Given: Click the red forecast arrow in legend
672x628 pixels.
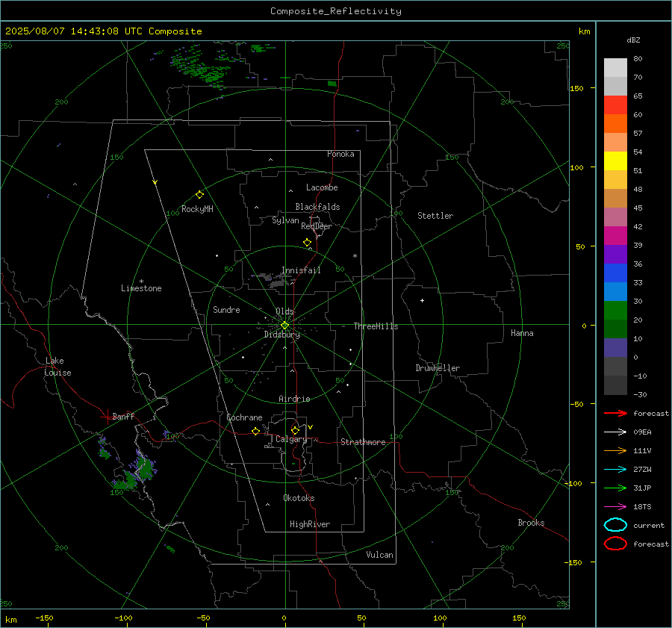Looking at the screenshot, I should [615, 413].
